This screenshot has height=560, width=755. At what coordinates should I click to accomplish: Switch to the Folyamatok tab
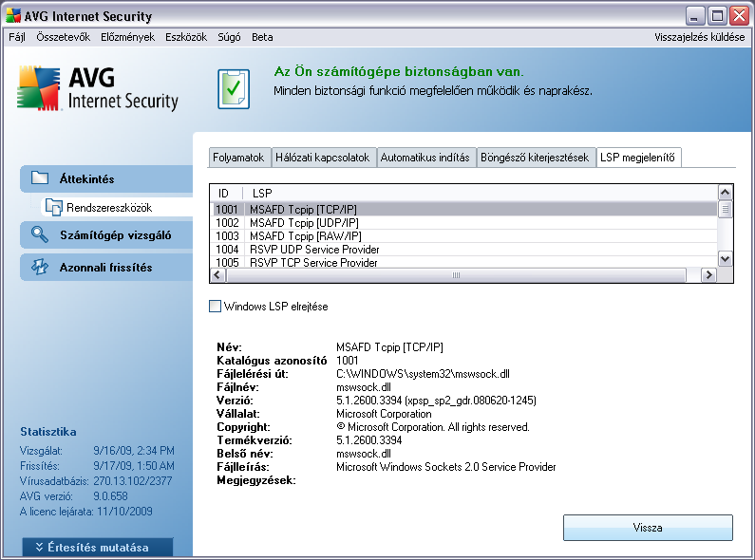click(238, 158)
